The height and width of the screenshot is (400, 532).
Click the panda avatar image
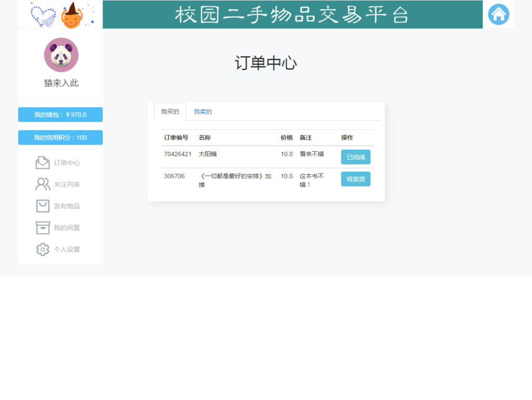tap(60, 54)
